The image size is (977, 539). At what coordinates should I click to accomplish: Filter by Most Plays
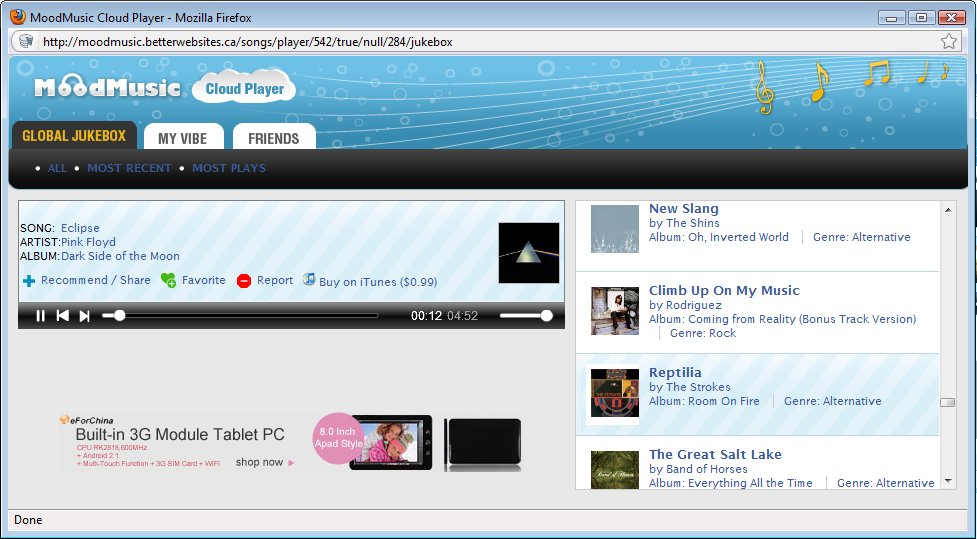(x=229, y=168)
